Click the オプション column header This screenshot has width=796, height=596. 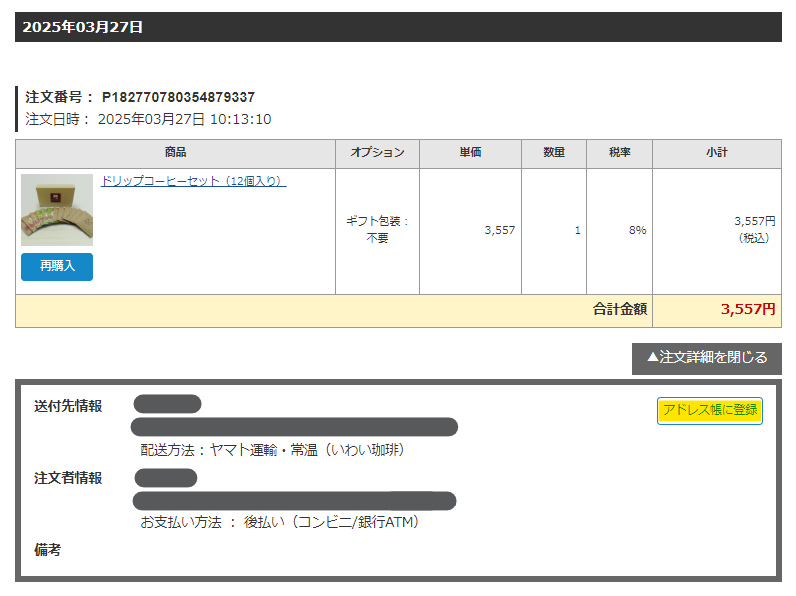point(377,153)
